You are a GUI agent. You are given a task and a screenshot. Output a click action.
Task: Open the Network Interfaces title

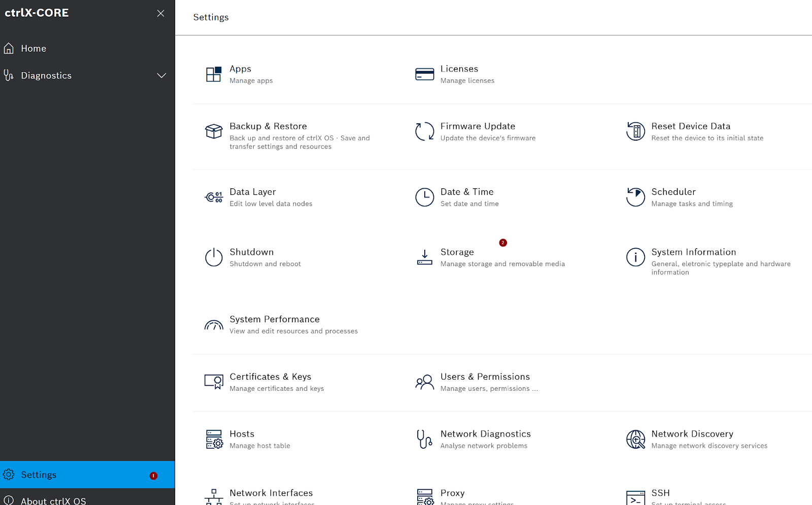(271, 493)
